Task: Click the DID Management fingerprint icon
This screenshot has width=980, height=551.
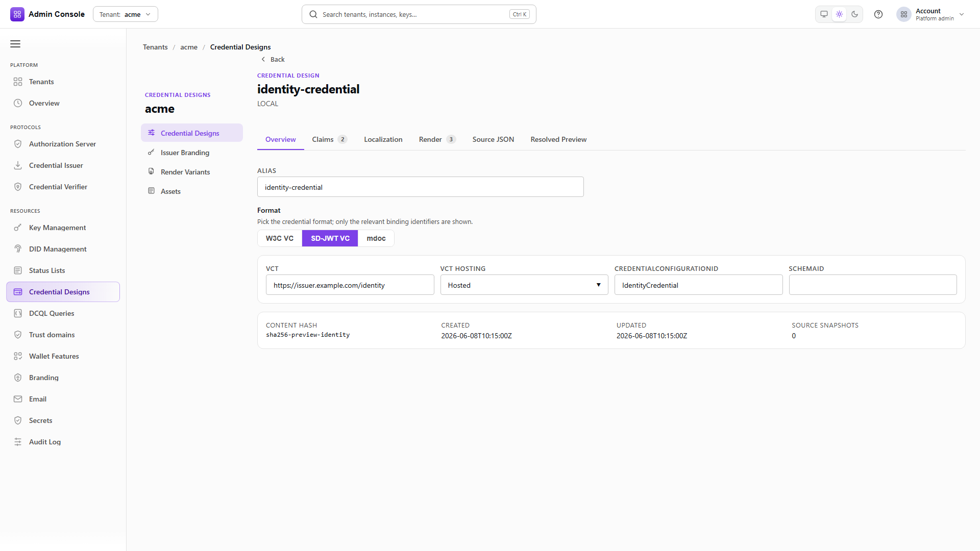Action: [x=18, y=249]
